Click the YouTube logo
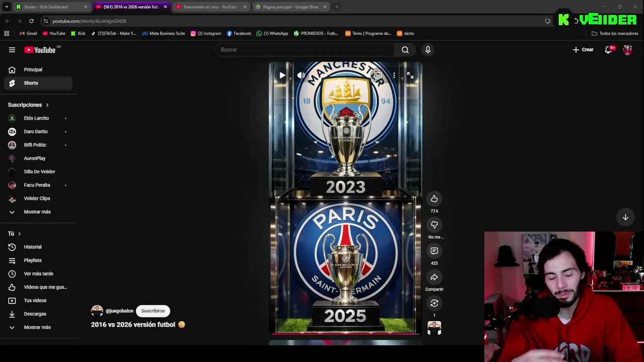644x362 pixels. (x=40, y=50)
